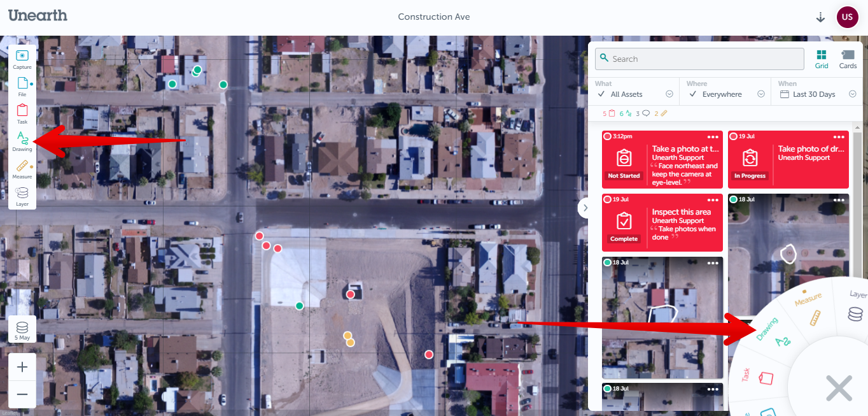Collapse the asset panel with the chevron

585,208
